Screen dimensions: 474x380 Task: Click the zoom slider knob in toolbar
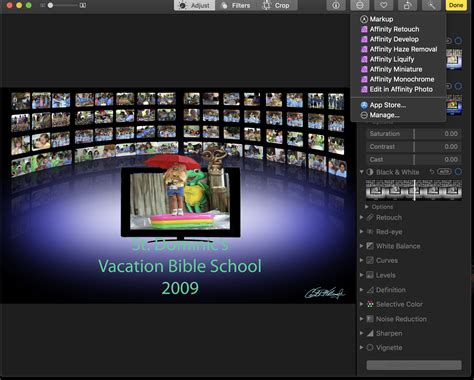click(50, 5)
